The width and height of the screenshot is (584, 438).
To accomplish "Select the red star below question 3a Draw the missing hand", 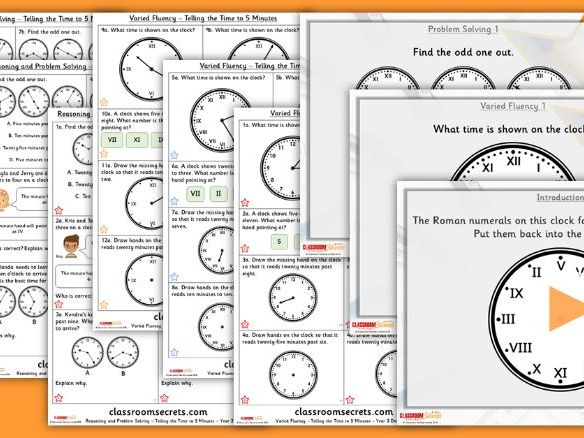I will [x=245, y=324].
